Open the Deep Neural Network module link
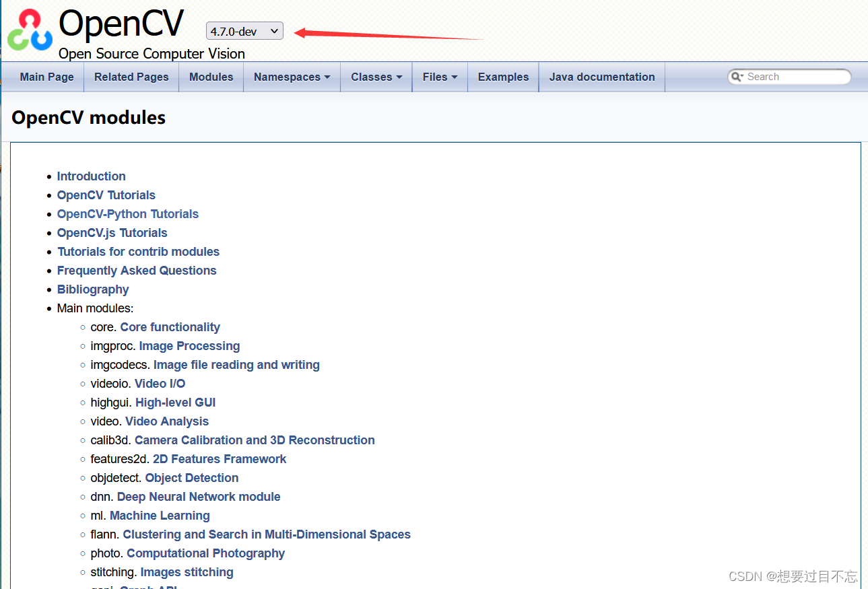Image resolution: width=868 pixels, height=589 pixels. point(199,497)
